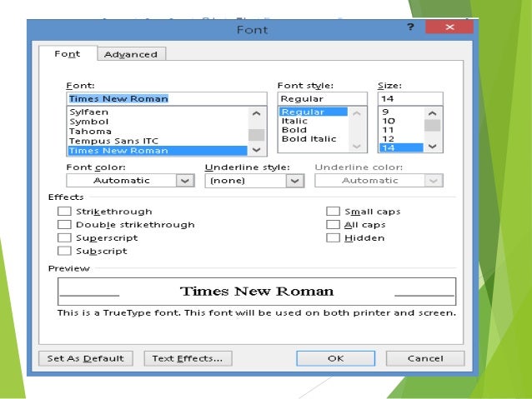This screenshot has width=532, height=399.
Task: Enable the Strikethrough checkbox
Action: [64, 212]
